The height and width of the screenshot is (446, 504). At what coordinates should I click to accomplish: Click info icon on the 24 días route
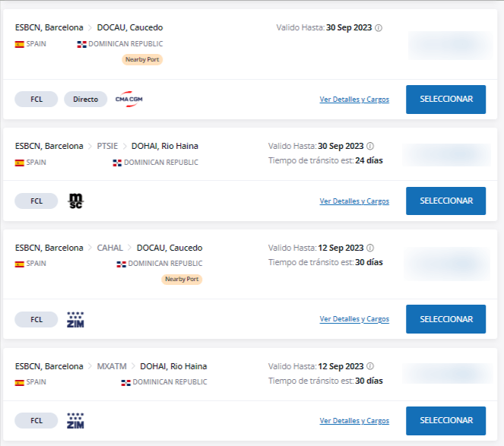[370, 146]
